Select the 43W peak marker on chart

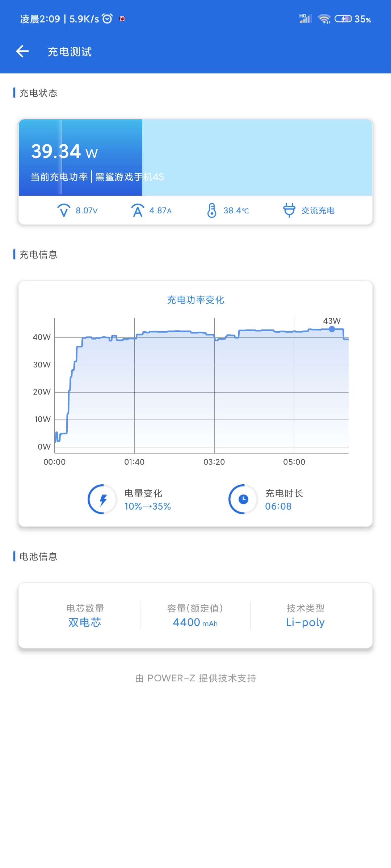332,329
